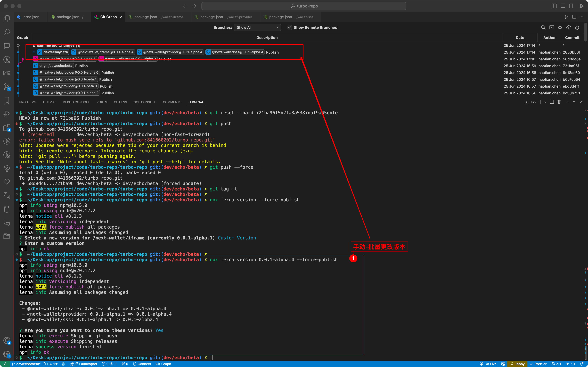588x367 pixels.
Task: Open the OUTPUT panel tab
Action: tap(50, 102)
